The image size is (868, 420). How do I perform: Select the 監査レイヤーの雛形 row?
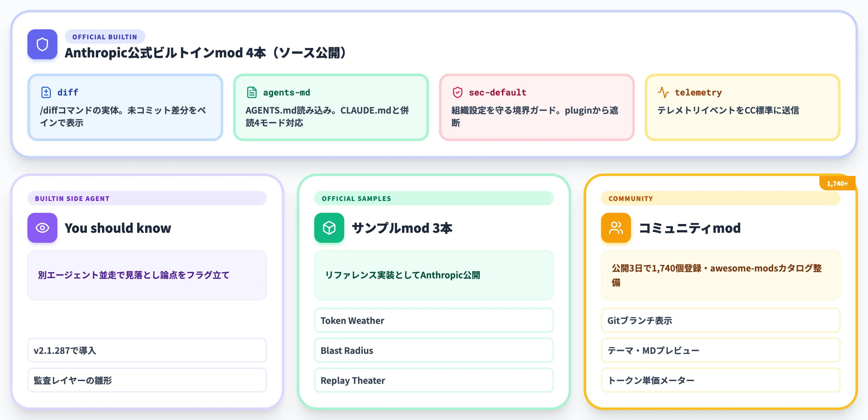point(147,380)
